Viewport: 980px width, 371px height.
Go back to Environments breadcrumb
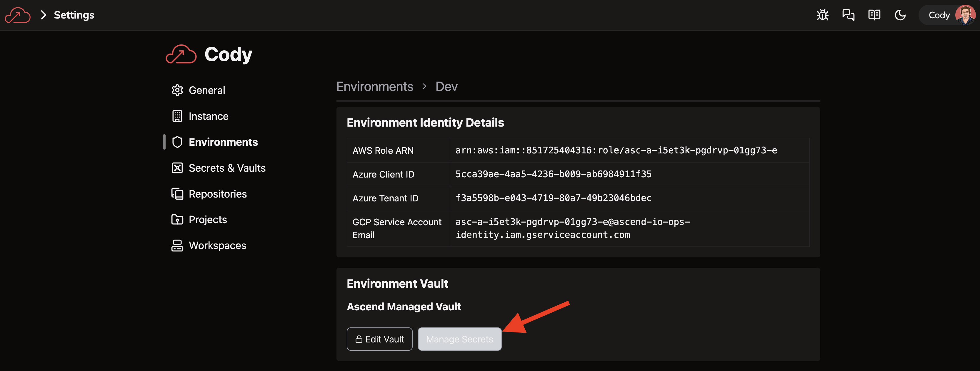pos(374,87)
